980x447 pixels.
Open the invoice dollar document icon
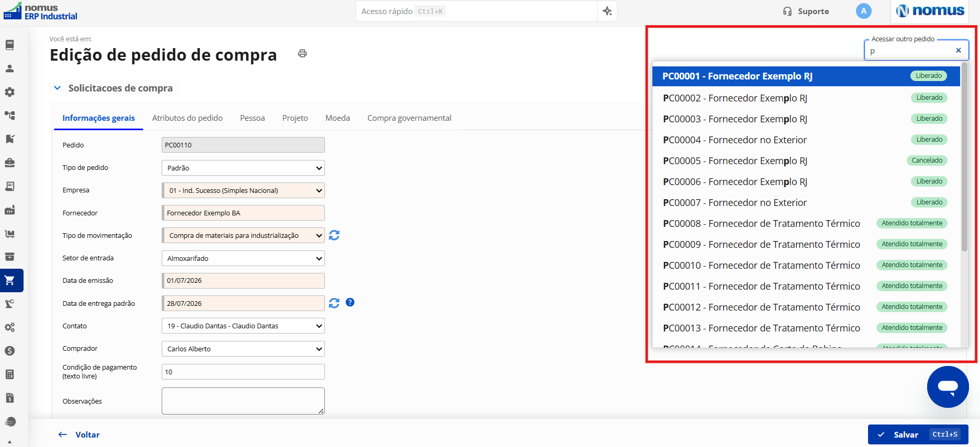pos(9,398)
